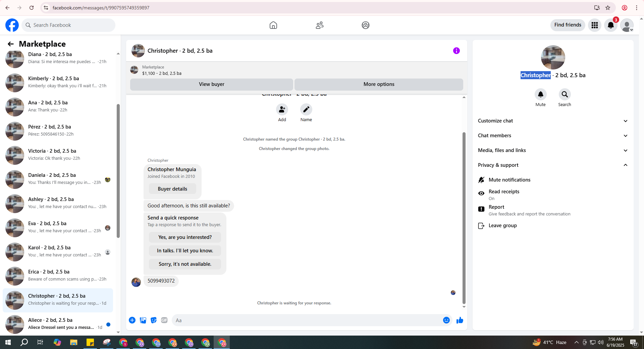
Task: Open Erica conversation in list
Action: coord(58,276)
